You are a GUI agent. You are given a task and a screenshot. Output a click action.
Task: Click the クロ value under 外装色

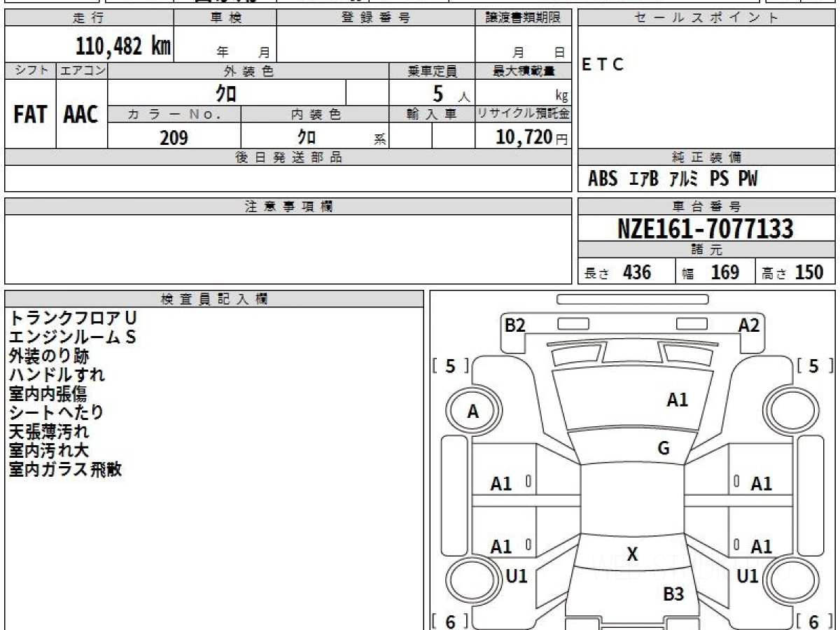click(x=225, y=93)
